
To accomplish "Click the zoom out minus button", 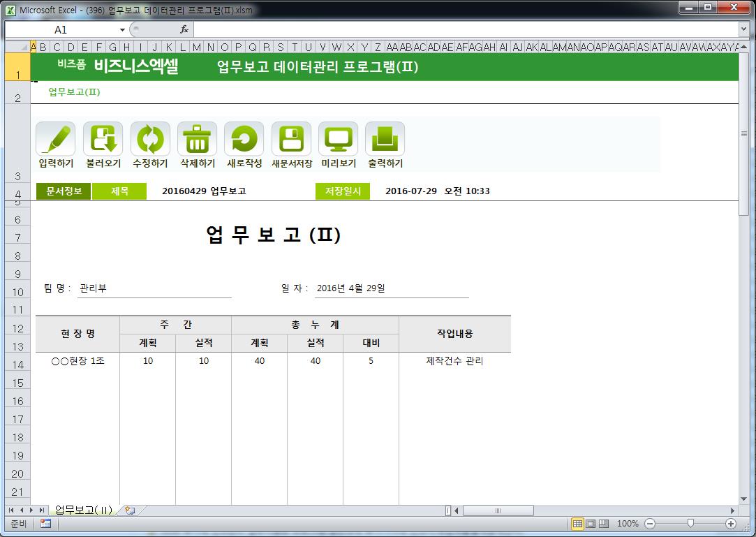I will pos(650,524).
